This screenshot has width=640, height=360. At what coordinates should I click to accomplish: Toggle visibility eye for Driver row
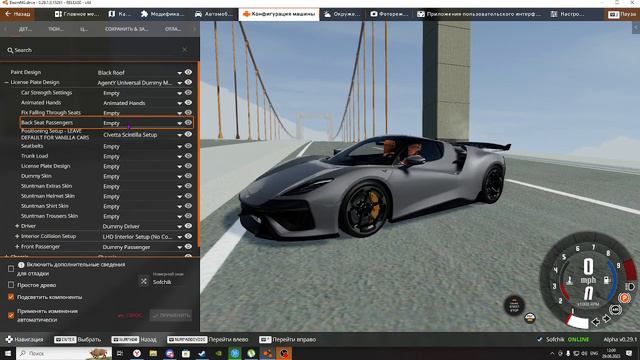[x=188, y=226]
